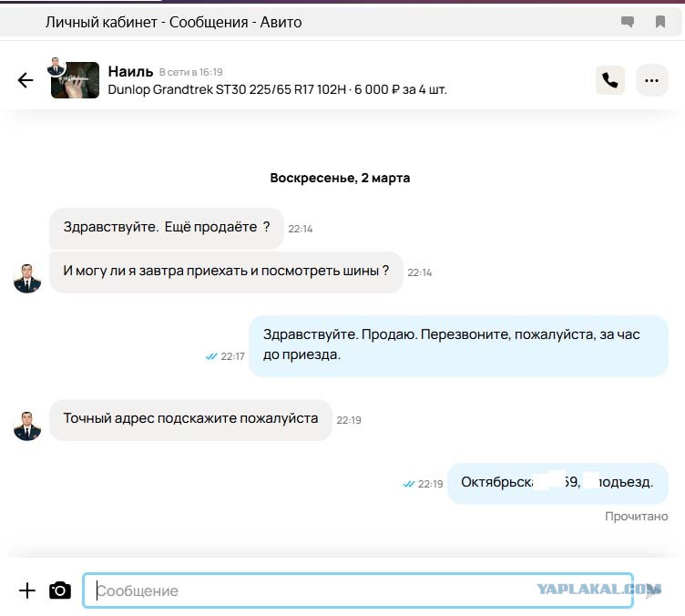Image resolution: width=685 pixels, height=616 pixels.
Task: Open the camera photo attach icon
Action: point(60,590)
